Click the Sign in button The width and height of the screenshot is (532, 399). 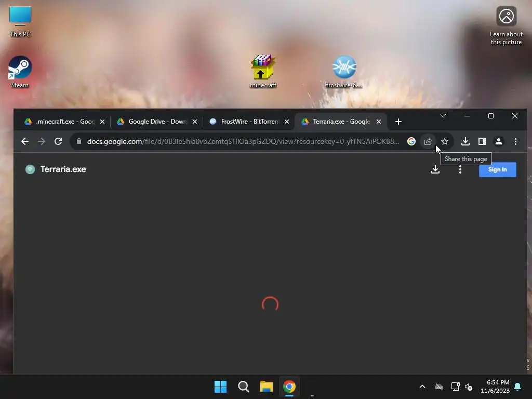497,169
